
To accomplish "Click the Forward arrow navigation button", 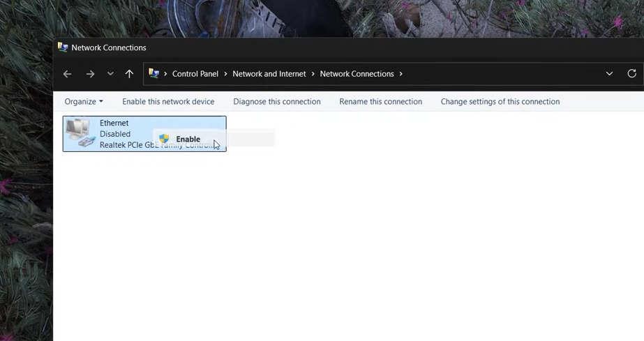I will click(90, 74).
